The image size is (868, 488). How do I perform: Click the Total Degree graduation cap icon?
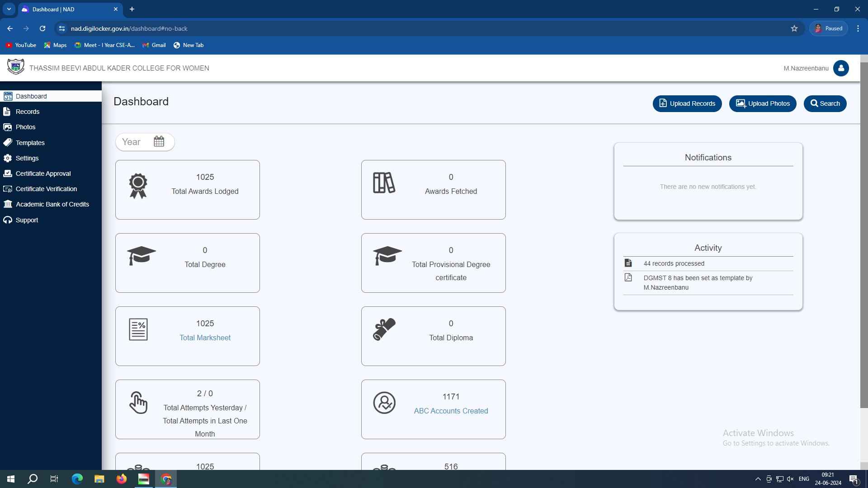pos(141,256)
